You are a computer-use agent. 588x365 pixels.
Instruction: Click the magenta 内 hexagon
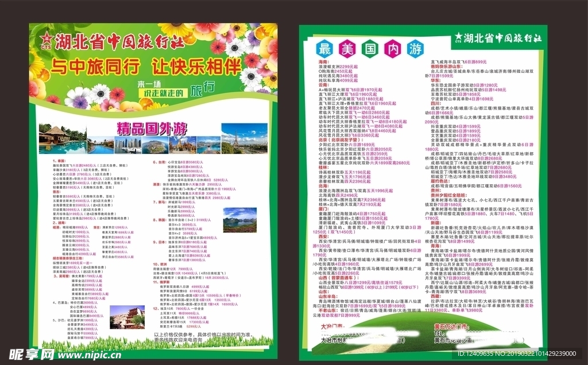393,49
